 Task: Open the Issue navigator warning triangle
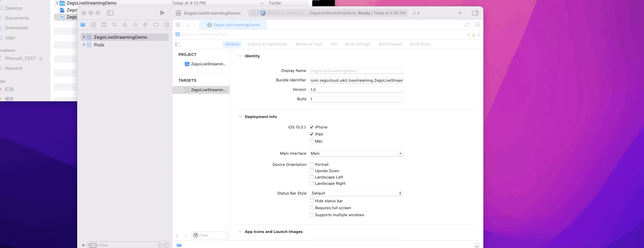(125, 25)
